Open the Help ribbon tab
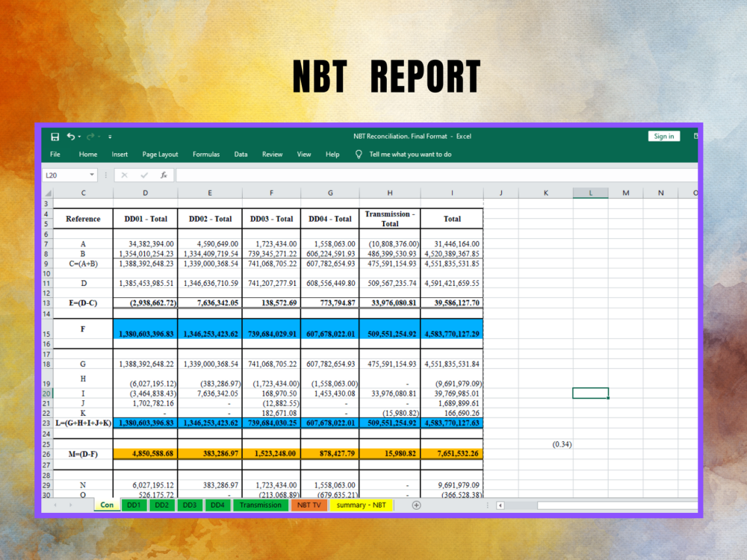 tap(332, 155)
